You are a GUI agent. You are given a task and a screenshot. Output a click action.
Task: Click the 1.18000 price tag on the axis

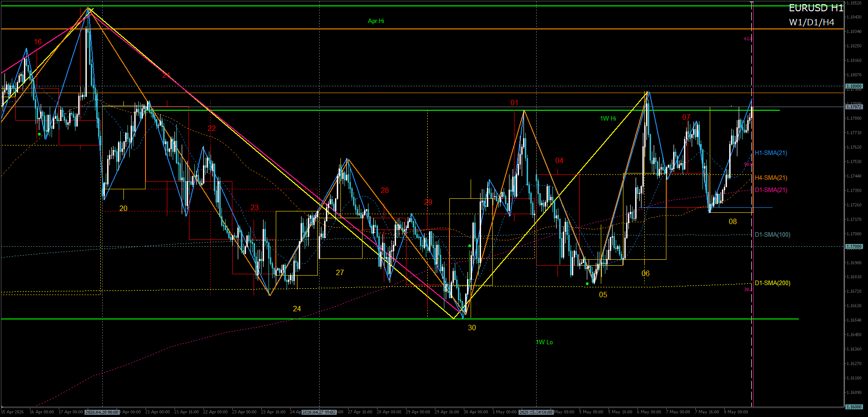(x=854, y=86)
